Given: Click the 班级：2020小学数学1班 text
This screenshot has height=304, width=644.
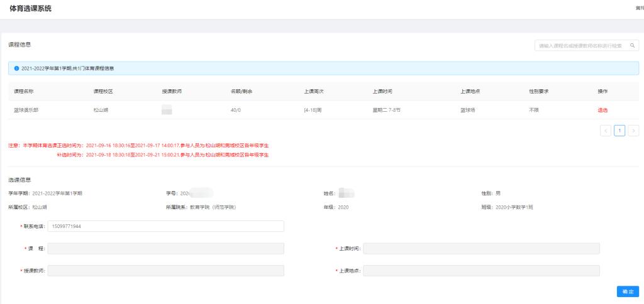Looking at the screenshot, I should (508, 208).
